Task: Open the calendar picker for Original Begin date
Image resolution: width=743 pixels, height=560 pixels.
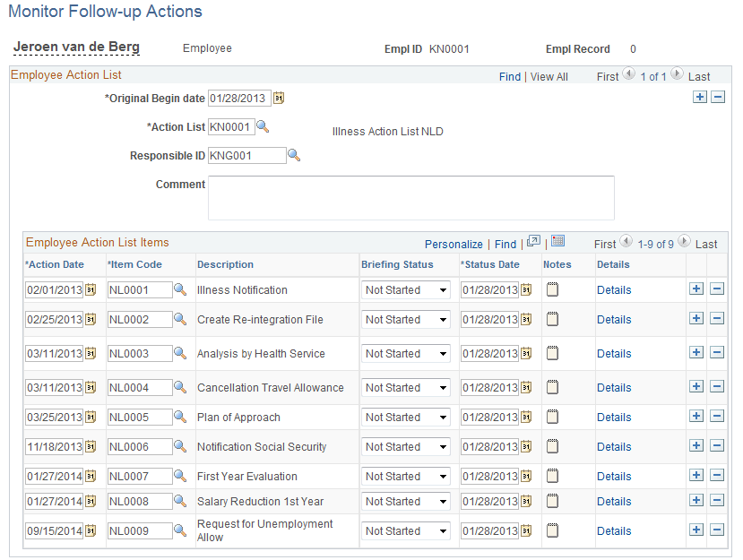Action: point(279,98)
